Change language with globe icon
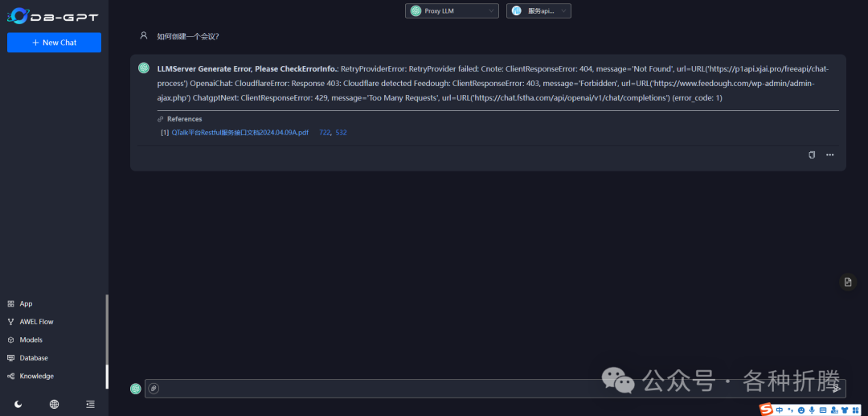868x416 pixels. pos(55,405)
